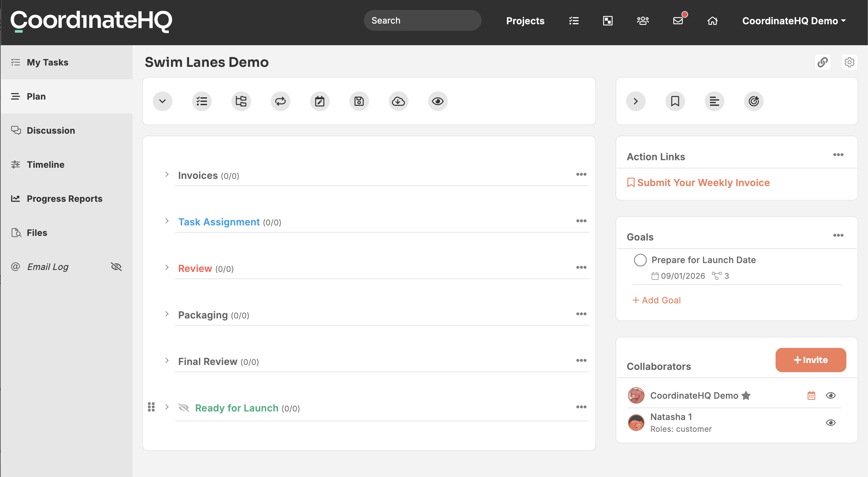Click the CoordinateHQ logo
868x477 pixels.
click(91, 21)
